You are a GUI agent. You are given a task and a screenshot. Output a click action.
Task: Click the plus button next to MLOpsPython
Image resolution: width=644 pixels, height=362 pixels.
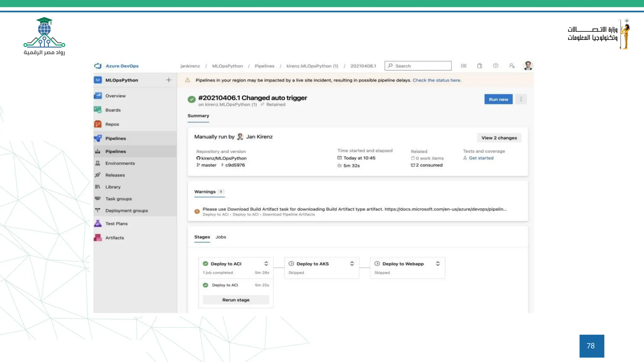169,80
